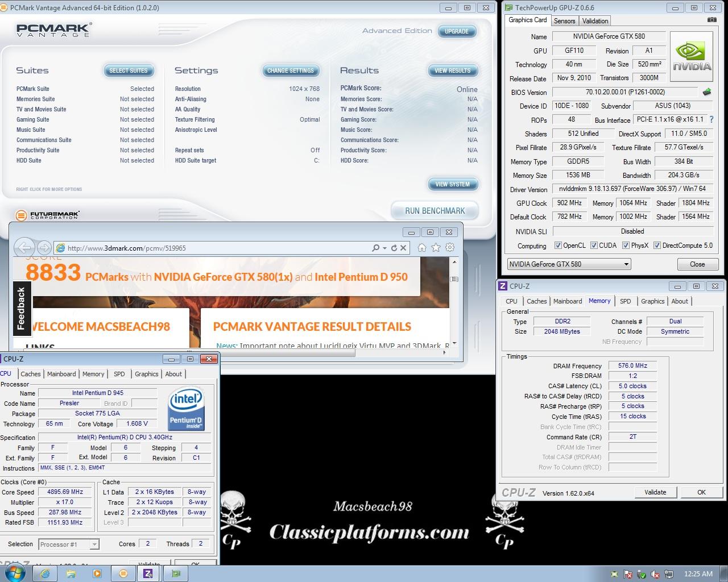Open the browser Home page icon
The image size is (728, 582).
tap(422, 247)
